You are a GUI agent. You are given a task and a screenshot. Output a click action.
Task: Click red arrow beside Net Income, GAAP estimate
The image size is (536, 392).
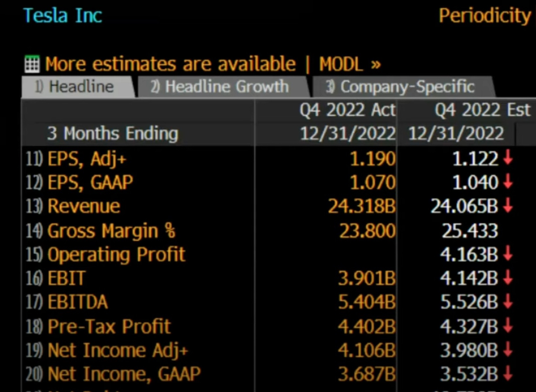[x=507, y=374]
